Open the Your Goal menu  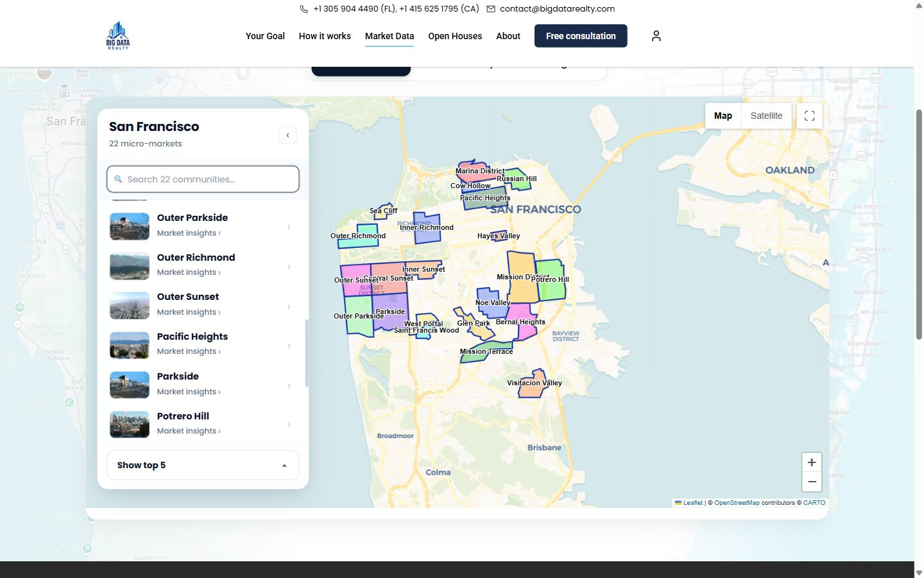pos(265,36)
